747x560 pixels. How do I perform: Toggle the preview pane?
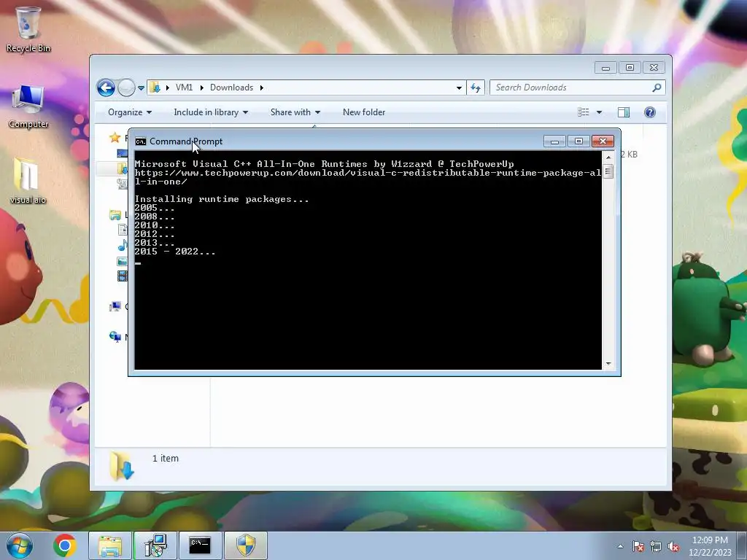(x=624, y=112)
